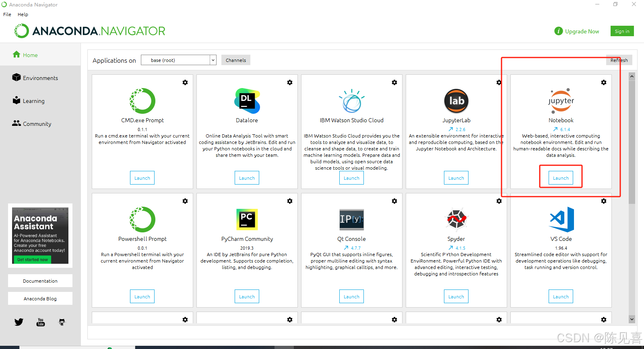Image resolution: width=644 pixels, height=349 pixels.
Task: Open Qt Console 4.7.7 version update arrow
Action: point(346,248)
